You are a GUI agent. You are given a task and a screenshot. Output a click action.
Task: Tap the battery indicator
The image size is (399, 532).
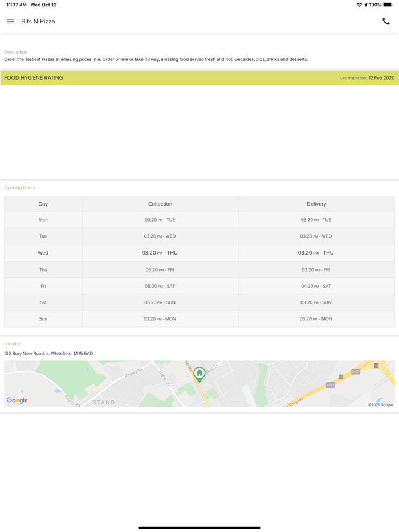(x=388, y=5)
